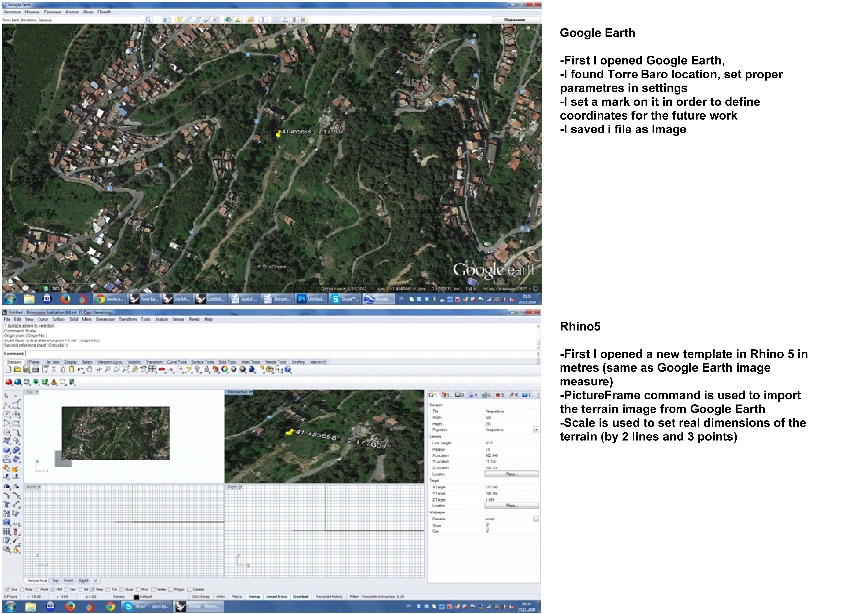Toggle Gumball in the Rhino status bar

point(301,597)
